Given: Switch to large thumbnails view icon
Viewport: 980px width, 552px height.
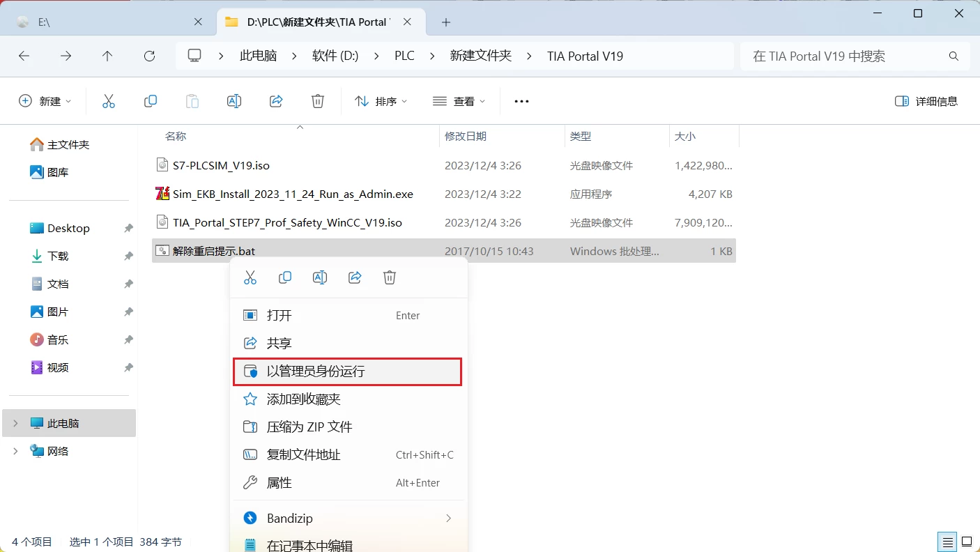Looking at the screenshot, I should pos(967,542).
